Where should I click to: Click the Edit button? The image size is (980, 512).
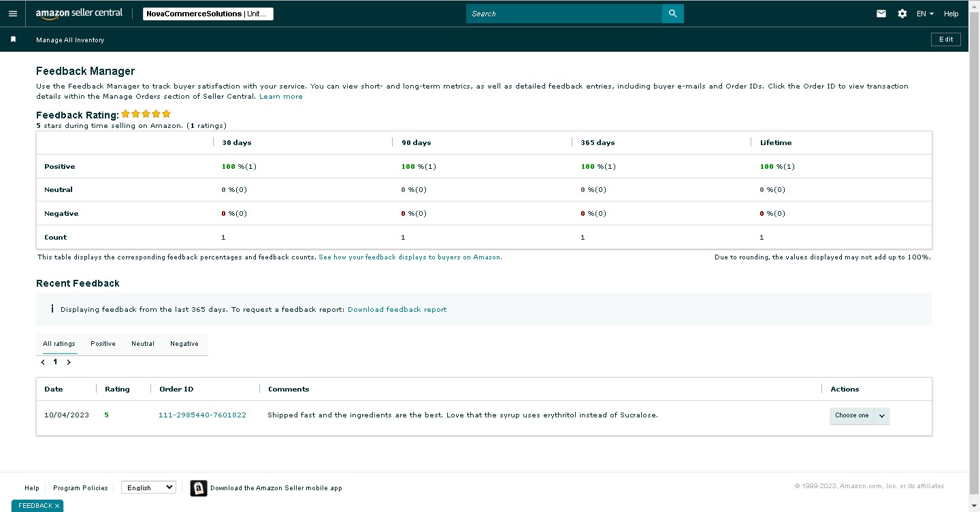(x=946, y=39)
